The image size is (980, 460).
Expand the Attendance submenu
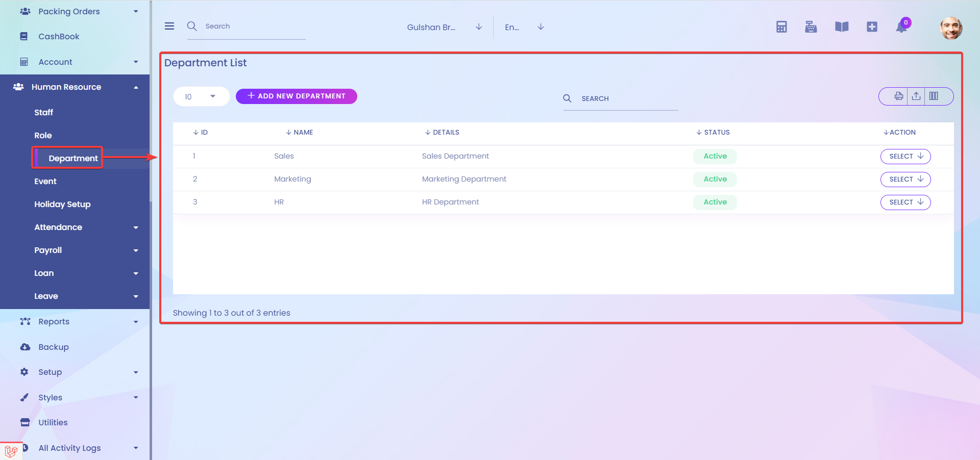coord(136,227)
